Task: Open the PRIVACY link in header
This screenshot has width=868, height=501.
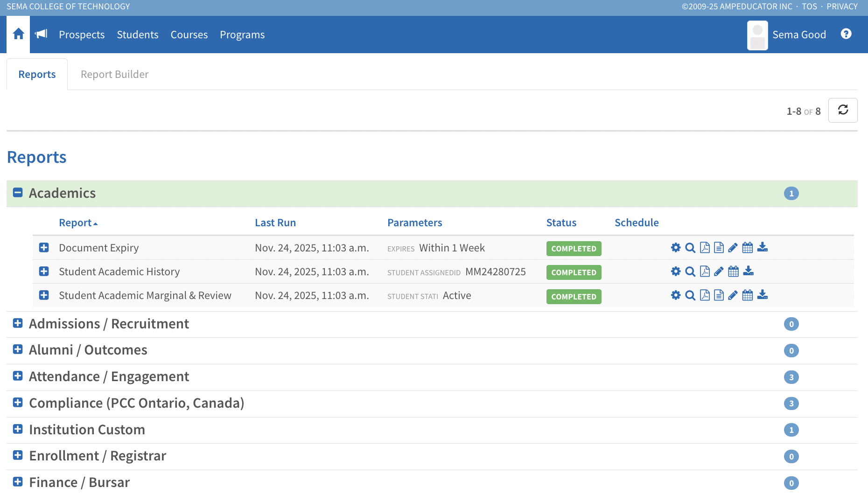Action: (x=842, y=7)
